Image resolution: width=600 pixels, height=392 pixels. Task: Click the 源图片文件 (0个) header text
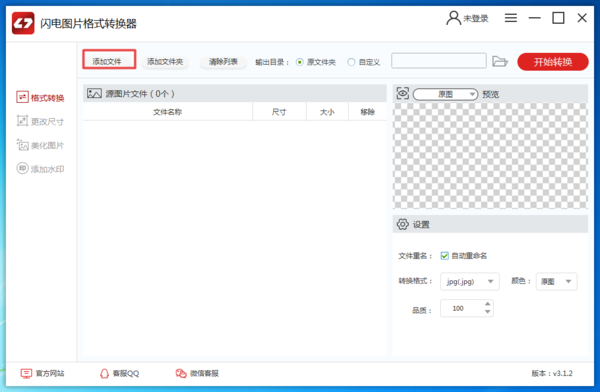(140, 94)
